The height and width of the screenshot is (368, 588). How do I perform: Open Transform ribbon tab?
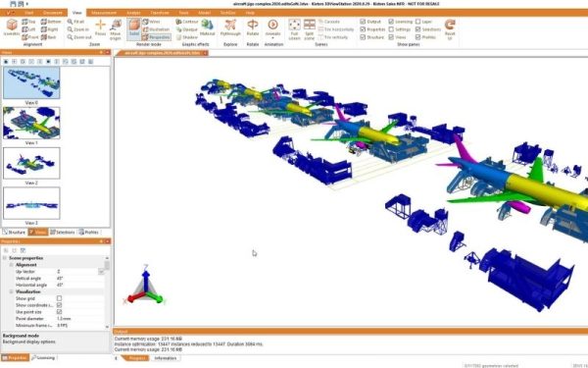pyautogui.click(x=160, y=13)
